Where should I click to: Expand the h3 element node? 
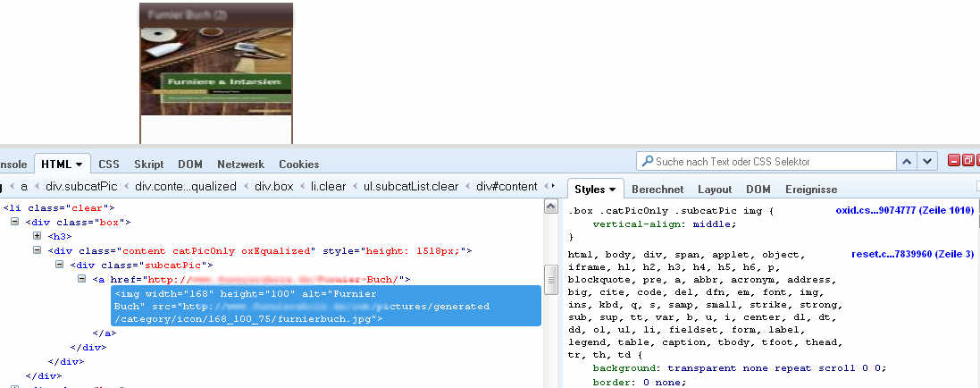[37, 236]
